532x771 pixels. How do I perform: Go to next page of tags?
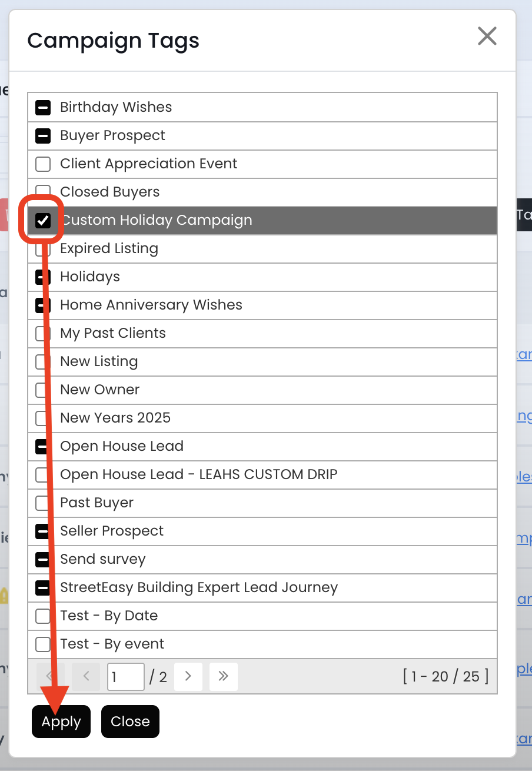(188, 676)
